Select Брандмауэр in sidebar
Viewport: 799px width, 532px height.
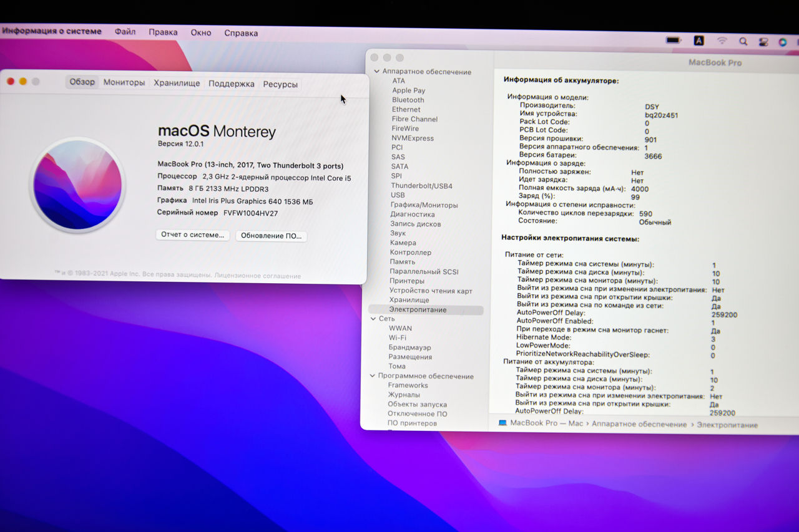410,347
